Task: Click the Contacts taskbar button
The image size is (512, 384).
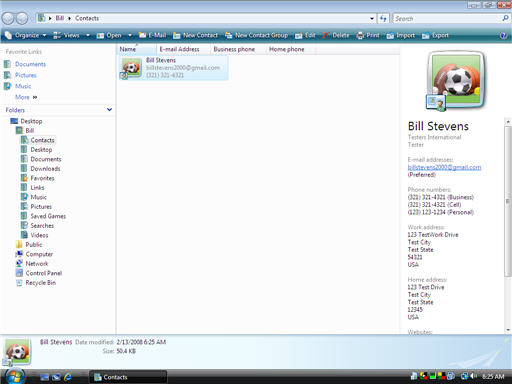Action: pyautogui.click(x=128, y=377)
